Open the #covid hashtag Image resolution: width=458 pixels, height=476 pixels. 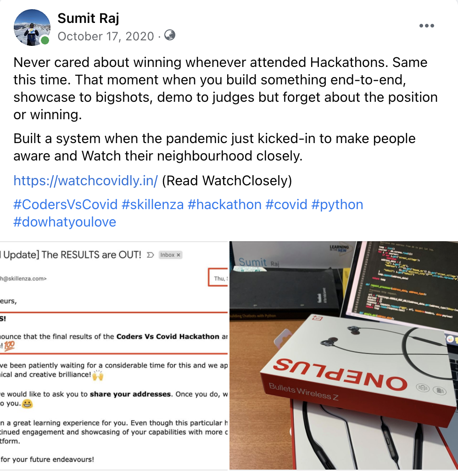tap(286, 205)
